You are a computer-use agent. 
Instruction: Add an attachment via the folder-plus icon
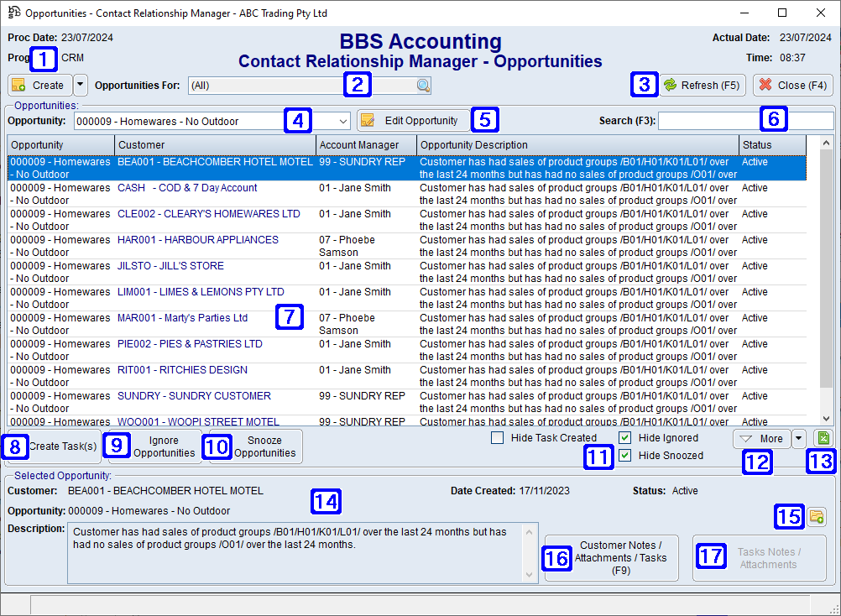(816, 517)
